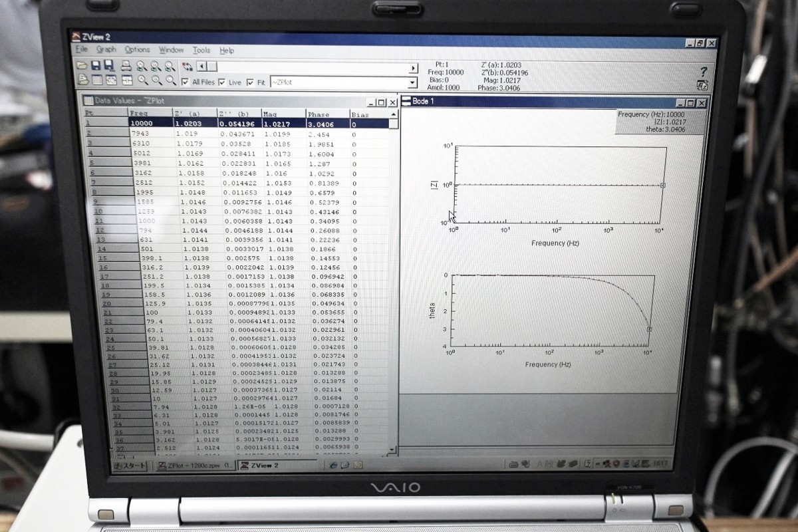Viewport: 798px width, 532px height.
Task: Click the graph layout icon next to the table icon
Action: coord(112,80)
